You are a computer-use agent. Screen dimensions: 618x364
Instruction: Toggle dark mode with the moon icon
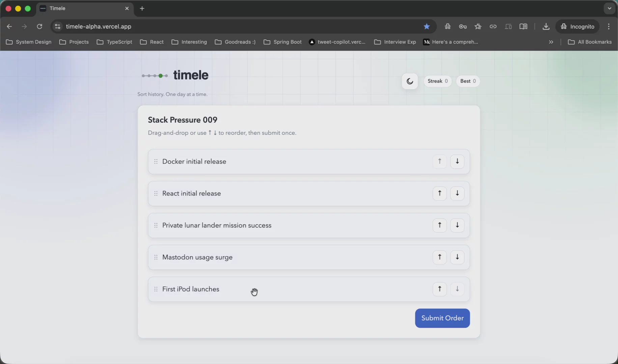coord(410,81)
